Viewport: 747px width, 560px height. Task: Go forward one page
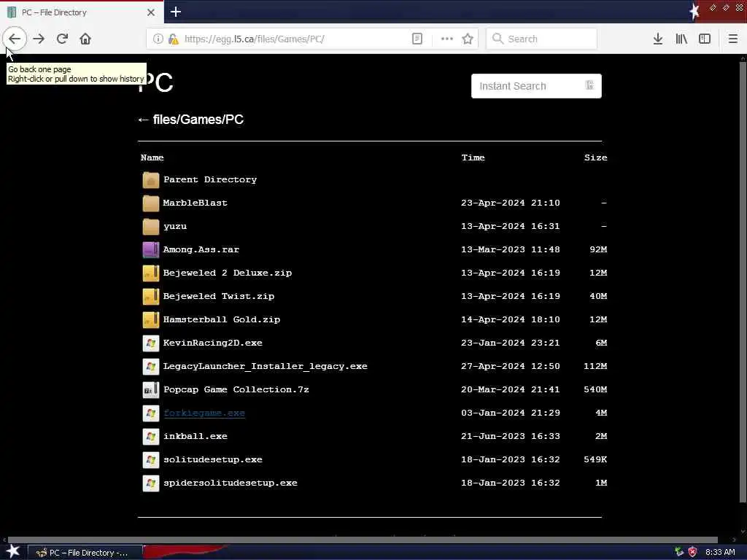(x=39, y=39)
